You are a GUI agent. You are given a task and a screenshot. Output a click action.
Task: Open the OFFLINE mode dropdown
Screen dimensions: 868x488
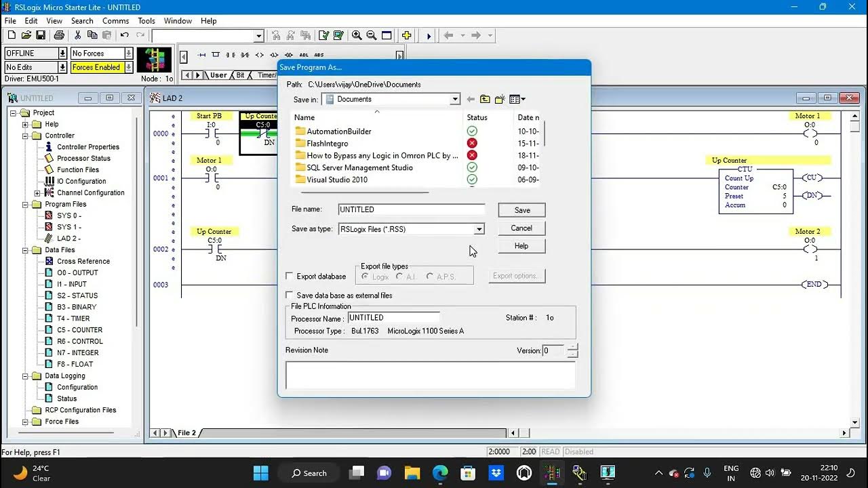[x=62, y=53]
